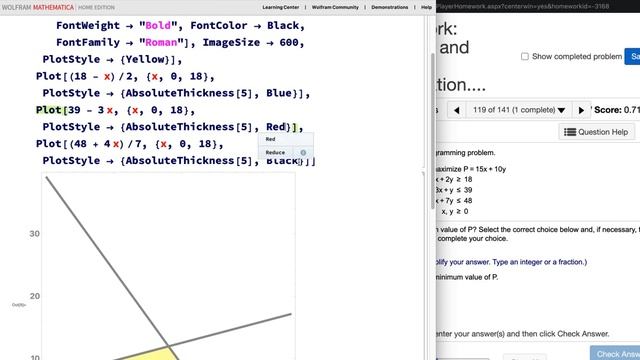This screenshot has width=640, height=360.
Task: Click the code line 'Plot[(48 + 4x)/7, {x, 0, 18},'
Action: tap(129, 144)
